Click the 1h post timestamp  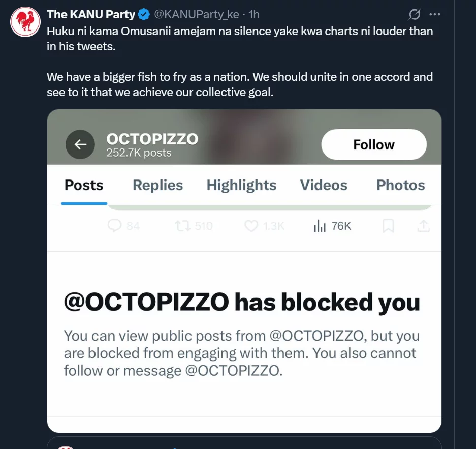tap(253, 14)
